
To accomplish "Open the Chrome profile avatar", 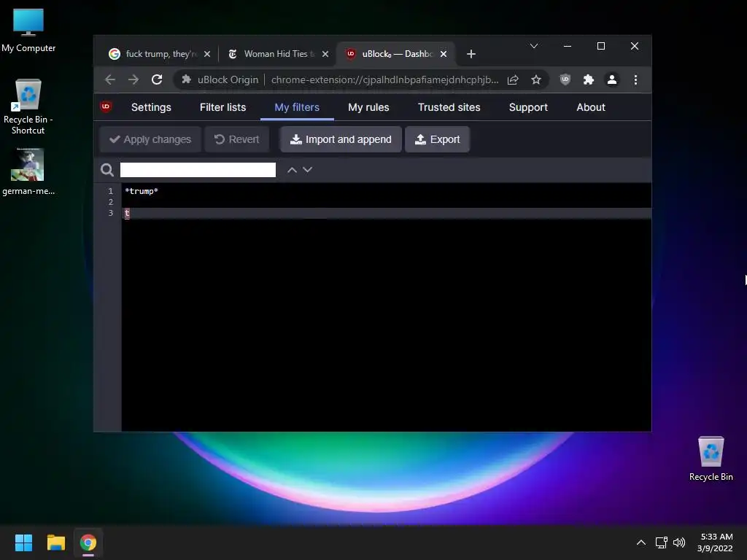I will [612, 79].
